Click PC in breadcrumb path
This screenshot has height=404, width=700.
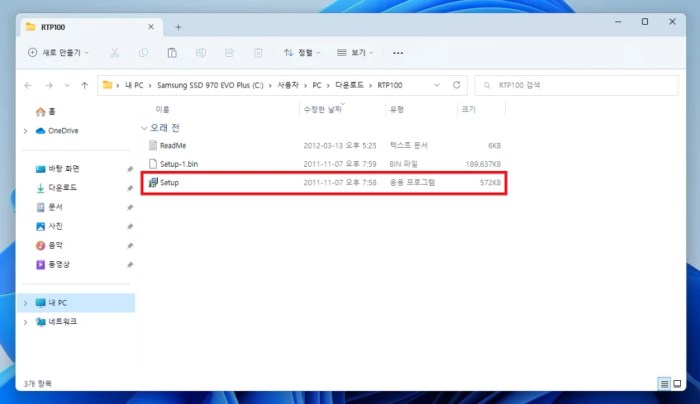click(317, 85)
